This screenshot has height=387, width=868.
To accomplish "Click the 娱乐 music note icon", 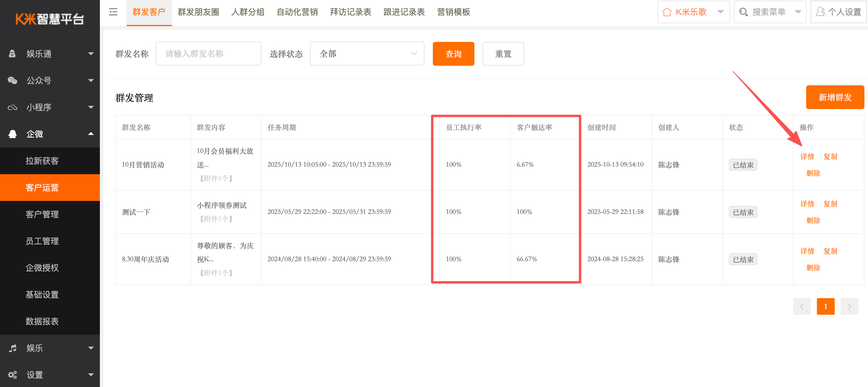I will (12, 348).
